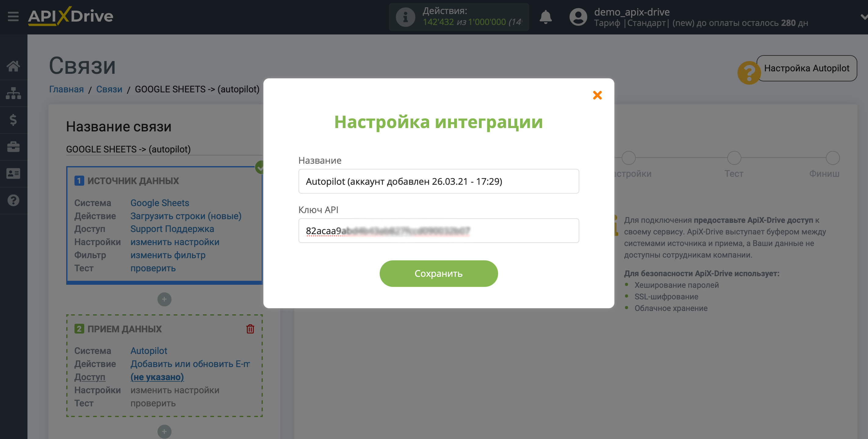
Task: Click the Ключ API input field
Action: point(438,230)
